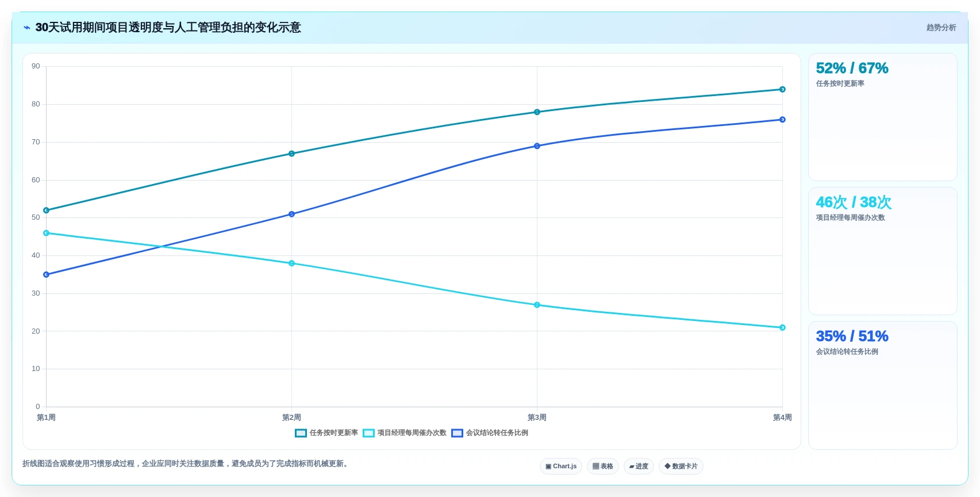The height and width of the screenshot is (497, 980).
Task: Click 任务按时更新率 data point at 第2周
Action: pyautogui.click(x=291, y=154)
